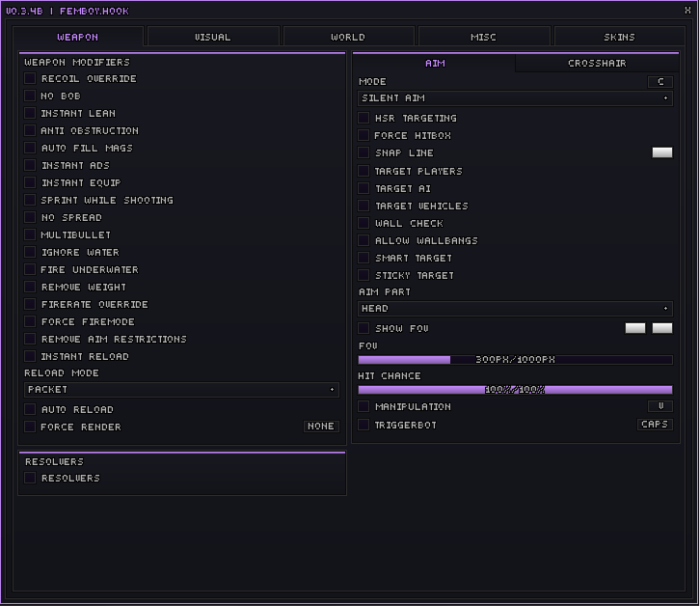Click the Mode keybind button C
Image resolution: width=700 pixels, height=606 pixels.
[x=660, y=82]
